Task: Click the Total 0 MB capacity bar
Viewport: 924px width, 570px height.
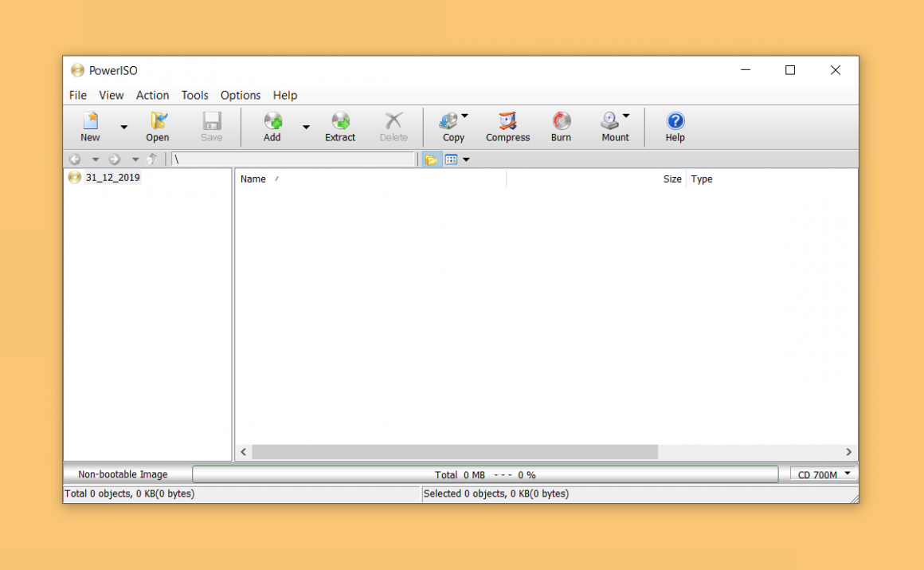Action: (x=485, y=474)
